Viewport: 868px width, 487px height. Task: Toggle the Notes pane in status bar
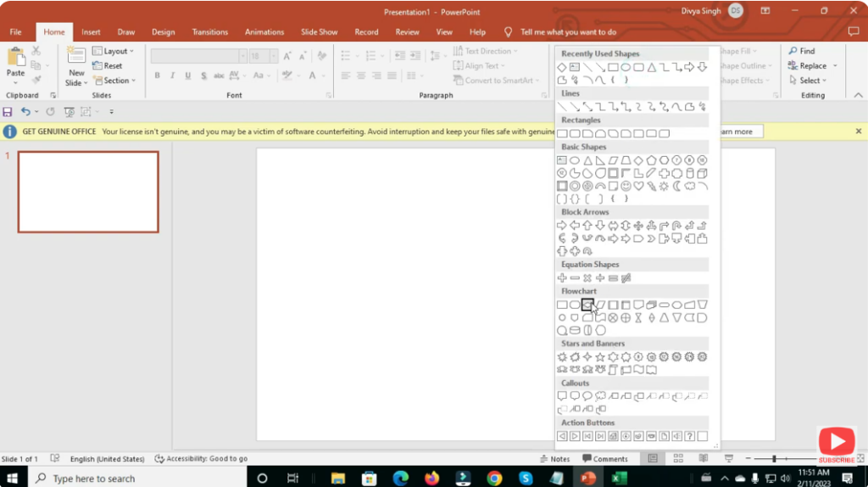pos(555,459)
